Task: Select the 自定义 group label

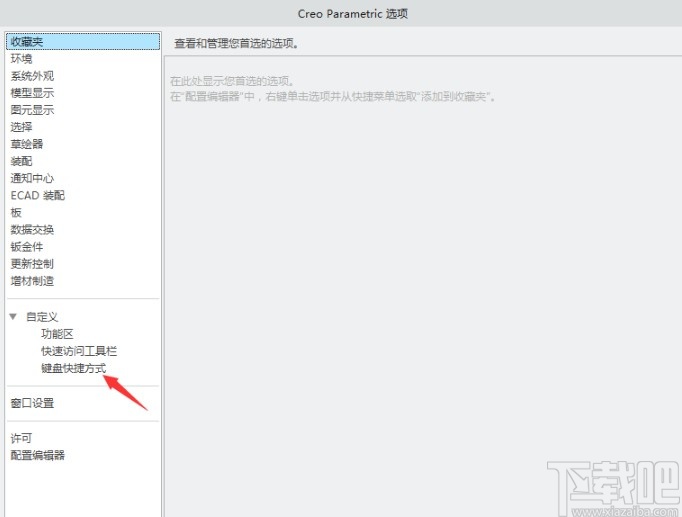Action: pyautogui.click(x=42, y=317)
